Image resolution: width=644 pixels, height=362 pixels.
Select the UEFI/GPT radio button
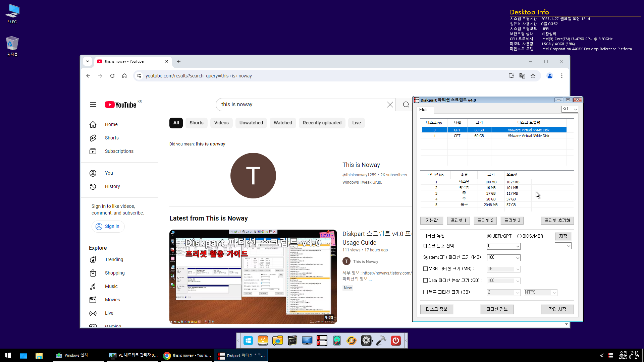pos(489,236)
